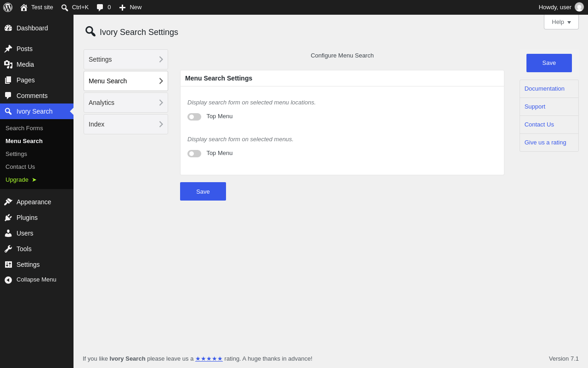Screen dimensions: 588x368
Task: Open the Documentation link
Action: click(x=544, y=89)
